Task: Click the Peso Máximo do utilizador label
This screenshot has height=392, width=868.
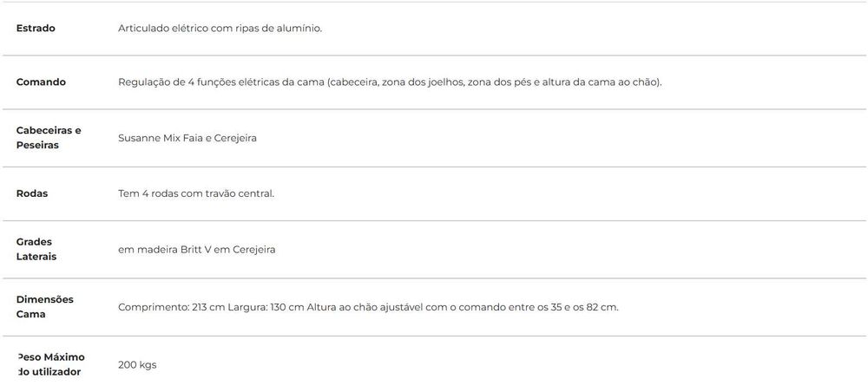Action: (49, 364)
